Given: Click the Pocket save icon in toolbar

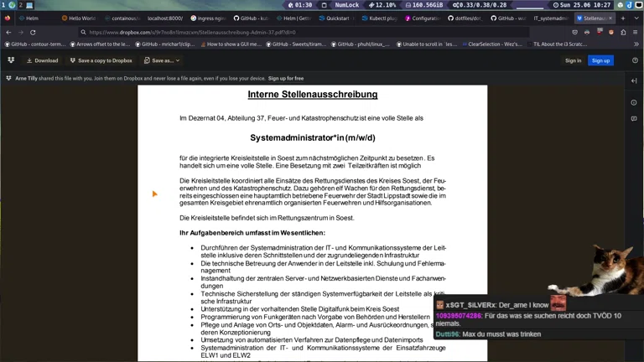Looking at the screenshot, I should [574, 32].
